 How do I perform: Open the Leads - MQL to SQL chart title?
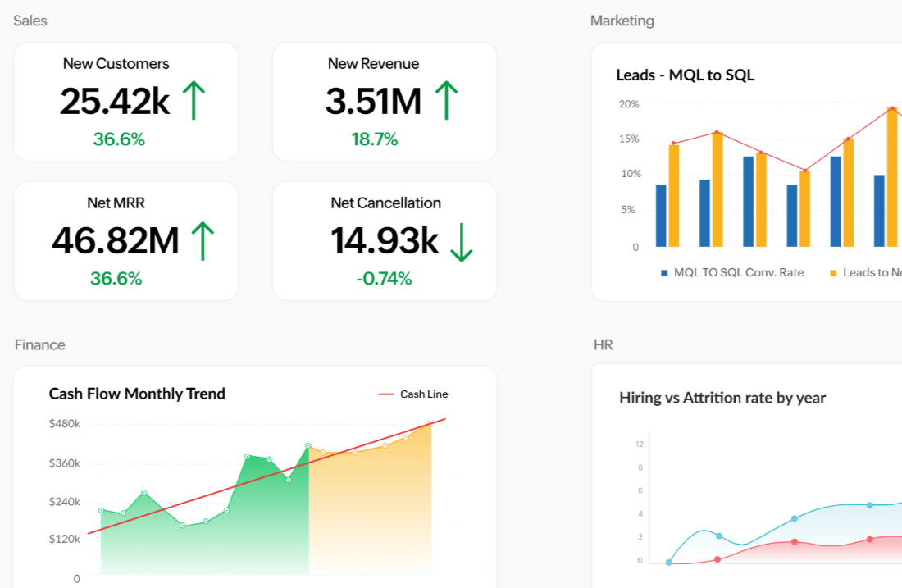coord(685,75)
